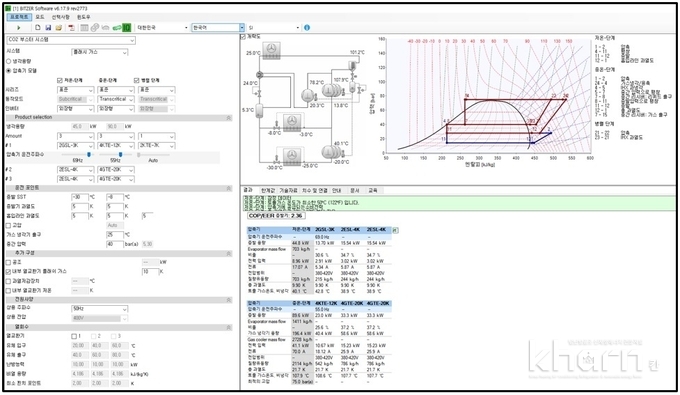Screen dimensions: 680x395
Task: Toggle the 저온-단계 low-stage checkbox
Action: click(x=60, y=80)
